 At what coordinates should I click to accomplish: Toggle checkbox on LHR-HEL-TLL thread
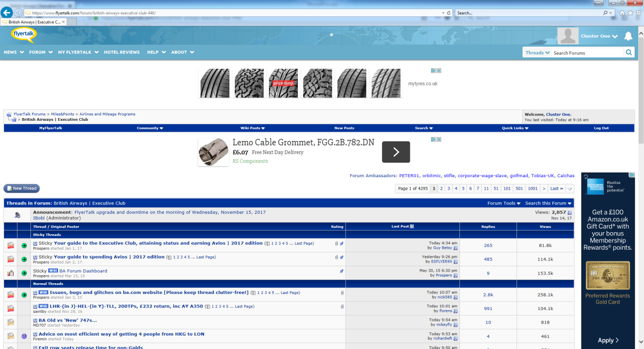coord(35,306)
